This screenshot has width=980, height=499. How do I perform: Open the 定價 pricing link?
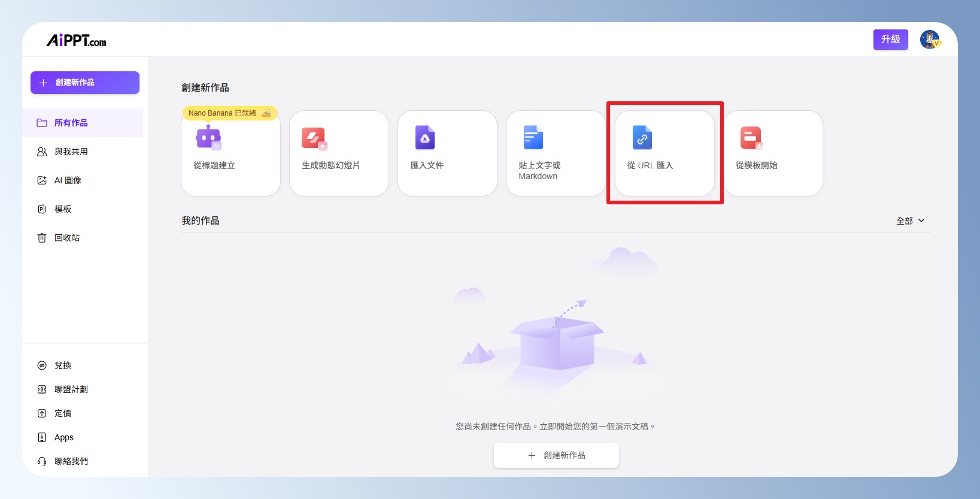click(63, 413)
